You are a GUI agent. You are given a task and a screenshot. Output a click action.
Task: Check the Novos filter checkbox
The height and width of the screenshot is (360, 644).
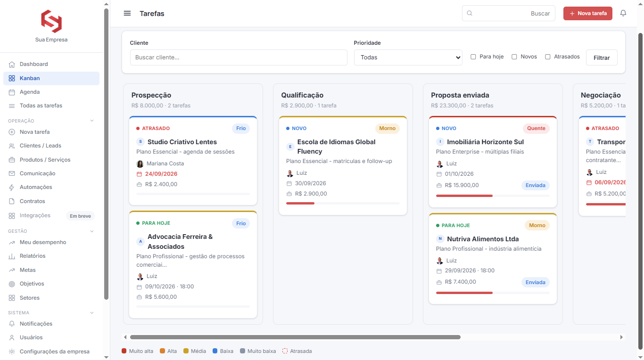(514, 57)
